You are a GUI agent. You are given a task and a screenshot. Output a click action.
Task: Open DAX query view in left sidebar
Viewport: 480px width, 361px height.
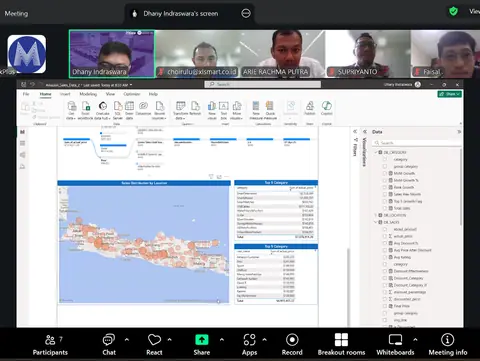(22, 166)
